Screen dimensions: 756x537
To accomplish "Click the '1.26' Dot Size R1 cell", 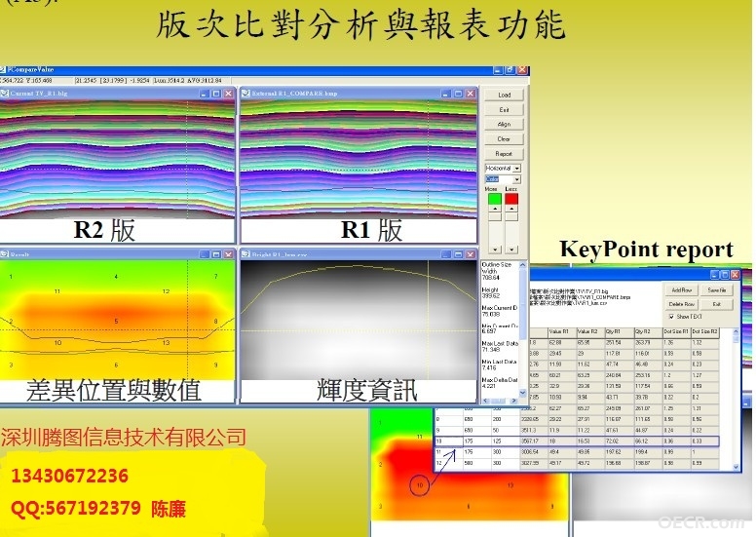I will (676, 342).
